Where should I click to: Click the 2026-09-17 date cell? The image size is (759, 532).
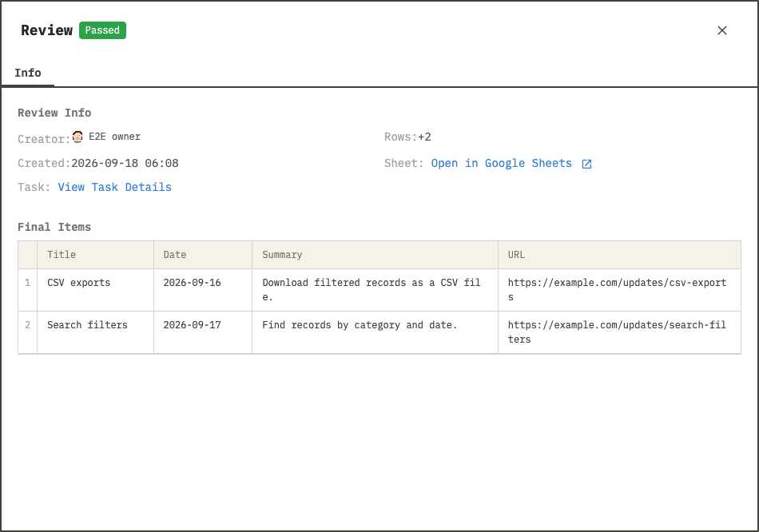click(203, 332)
